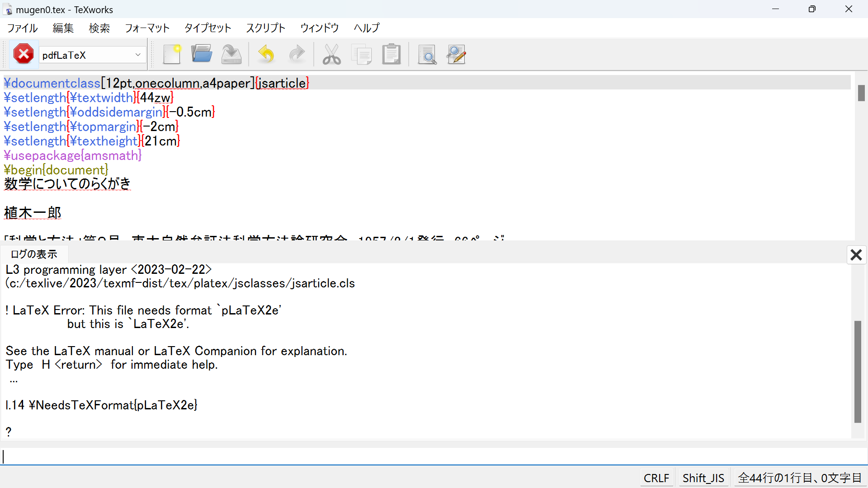The image size is (868, 488).
Task: Click the console input field below the log
Action: point(434,456)
